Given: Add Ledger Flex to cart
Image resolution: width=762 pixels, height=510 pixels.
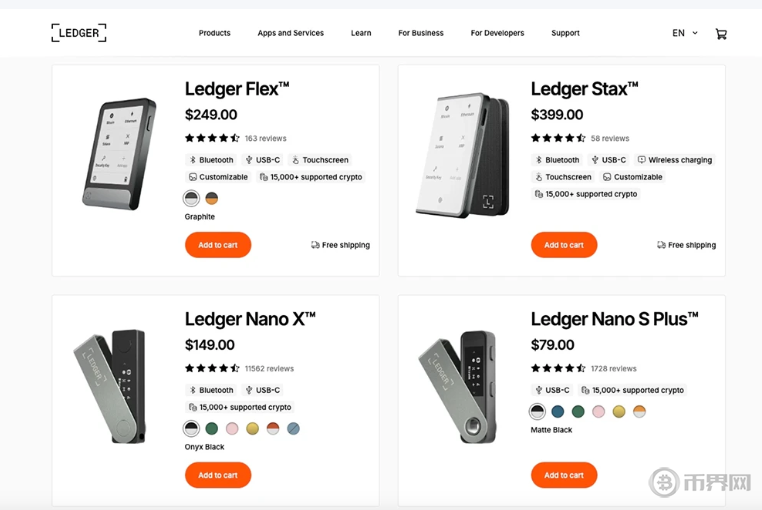Looking at the screenshot, I should pos(218,245).
